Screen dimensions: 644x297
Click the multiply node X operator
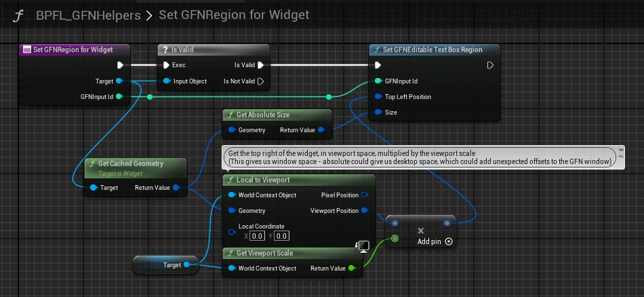point(420,231)
